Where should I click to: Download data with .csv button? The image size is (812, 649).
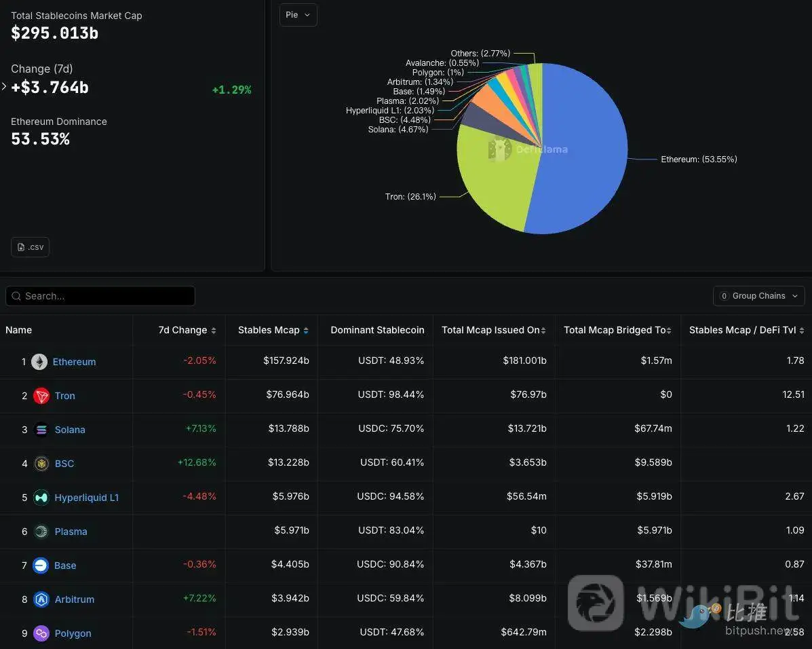[30, 247]
